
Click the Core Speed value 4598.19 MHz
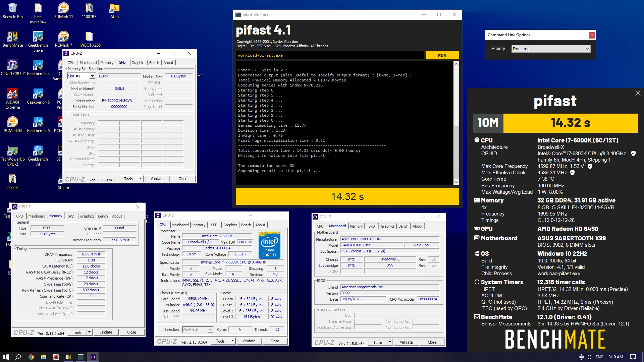pos(199,299)
